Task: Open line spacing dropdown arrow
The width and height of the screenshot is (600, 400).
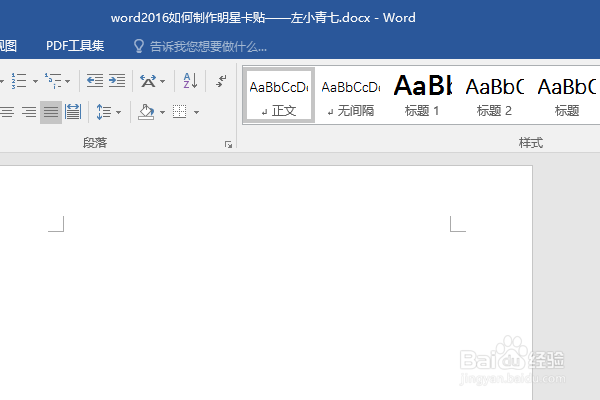Action: pyautogui.click(x=118, y=112)
